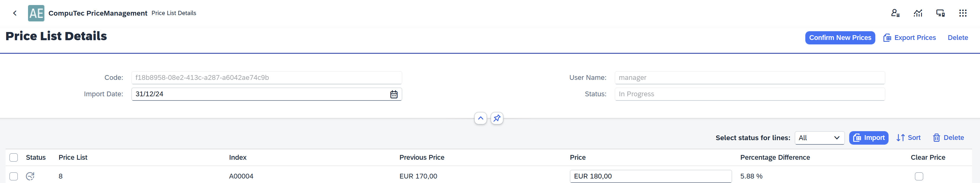Click the row status refresh icon
This screenshot has width=980, height=183.
30,176
